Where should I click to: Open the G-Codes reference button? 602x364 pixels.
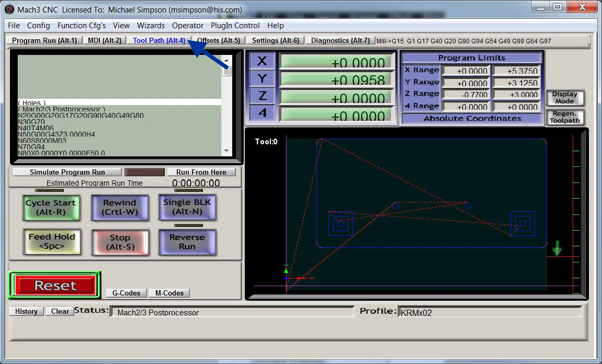pos(127,293)
